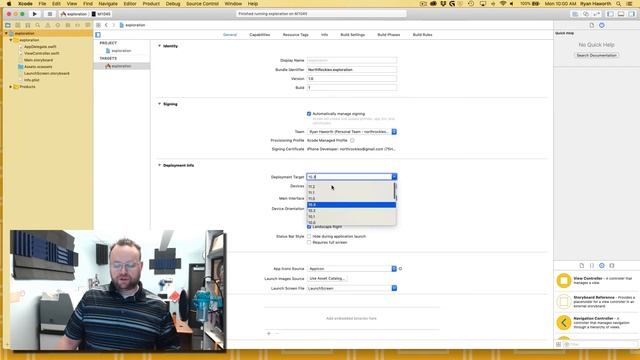
Task: Click Search Documentation button
Action: [x=596, y=55]
